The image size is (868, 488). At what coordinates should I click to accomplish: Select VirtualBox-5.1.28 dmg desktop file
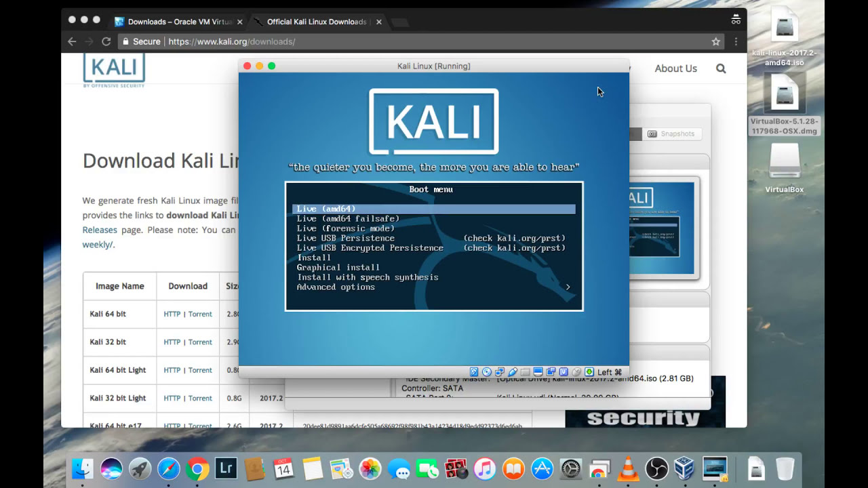pyautogui.click(x=785, y=104)
